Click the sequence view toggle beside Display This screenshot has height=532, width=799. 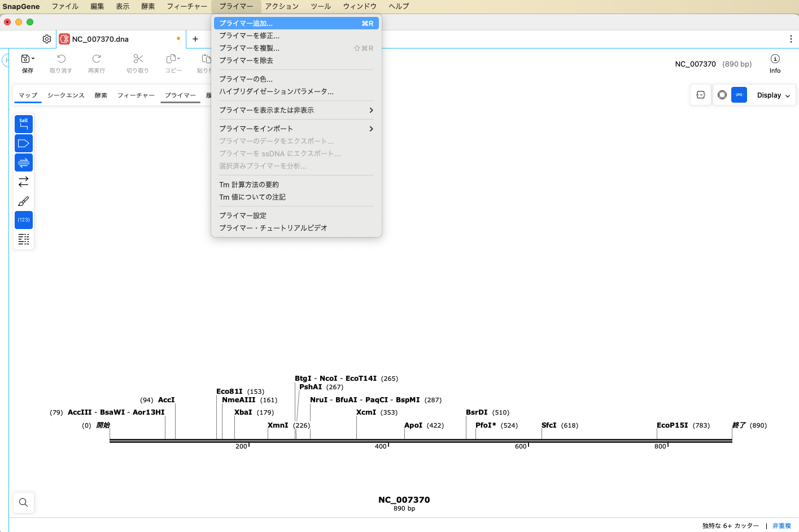click(700, 95)
